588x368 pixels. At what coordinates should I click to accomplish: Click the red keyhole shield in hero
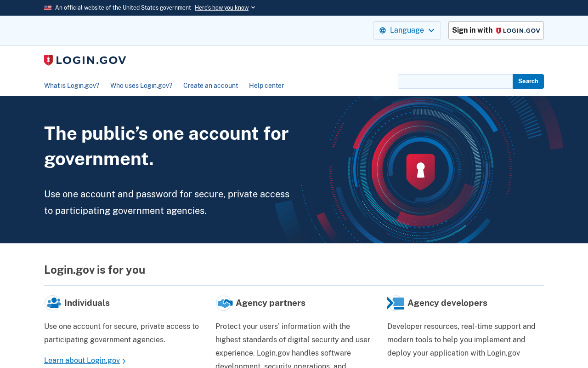pos(420,172)
